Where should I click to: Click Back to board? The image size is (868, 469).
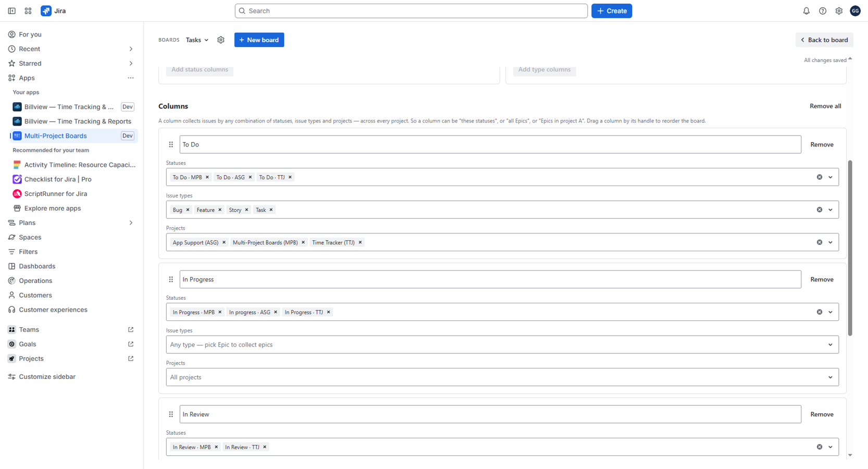point(824,40)
